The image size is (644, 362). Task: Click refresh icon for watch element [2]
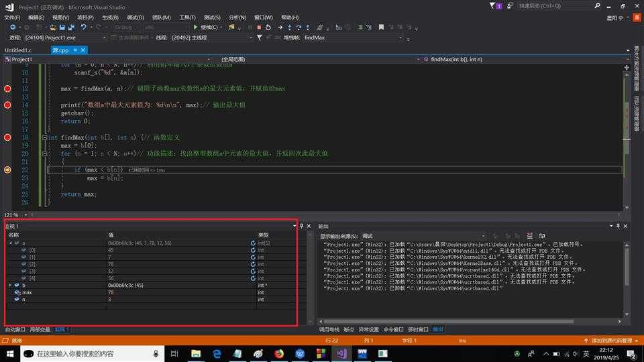253,264
